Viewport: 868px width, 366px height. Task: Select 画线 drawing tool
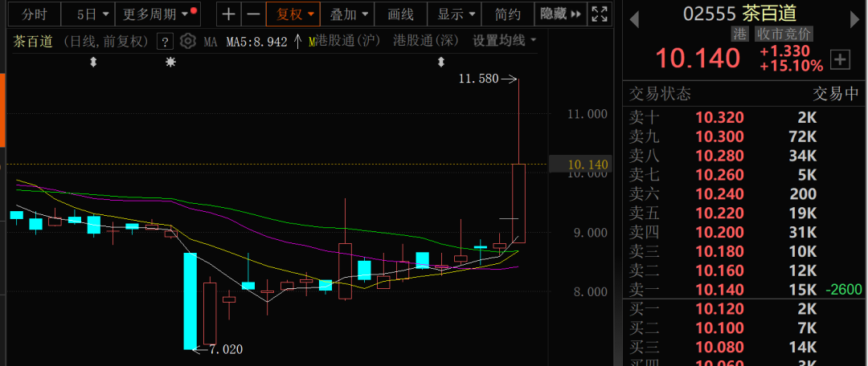point(401,14)
